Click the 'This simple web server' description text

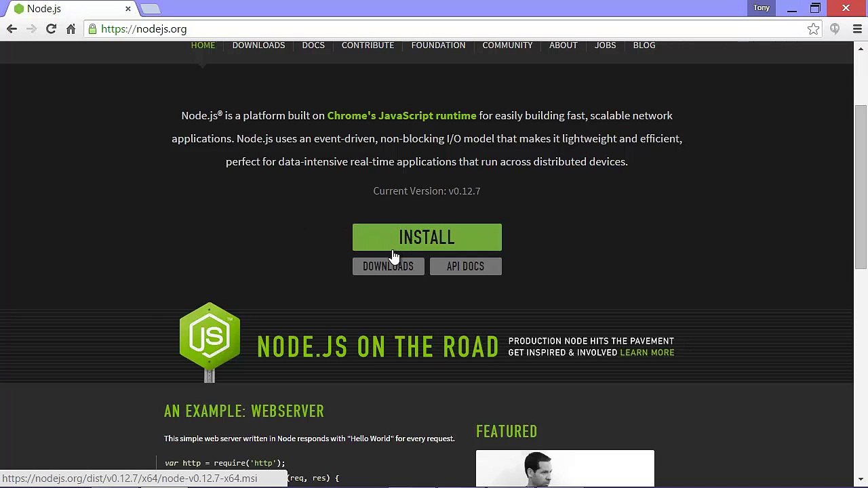[309, 439]
